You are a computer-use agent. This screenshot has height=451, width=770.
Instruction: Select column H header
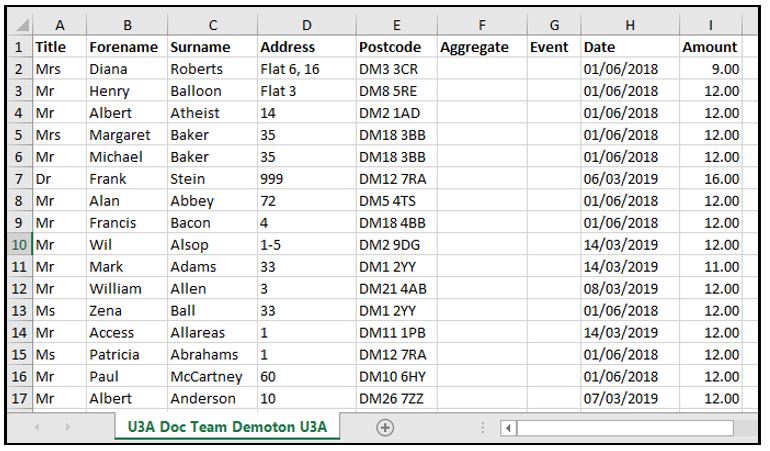629,25
